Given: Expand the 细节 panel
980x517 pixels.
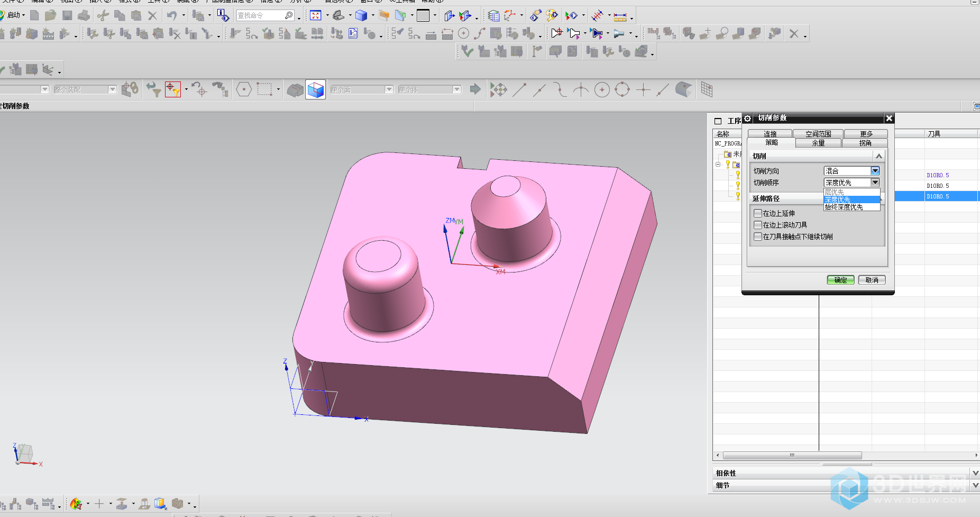Looking at the screenshot, I should (975, 485).
